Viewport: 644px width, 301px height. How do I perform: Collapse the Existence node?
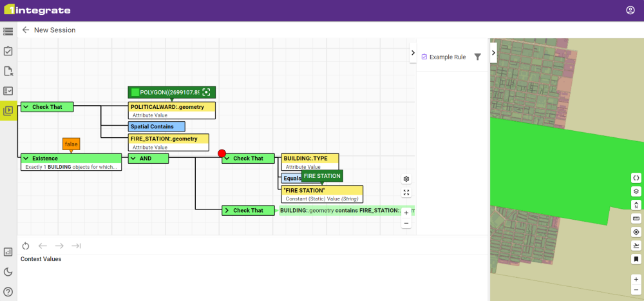[26, 158]
